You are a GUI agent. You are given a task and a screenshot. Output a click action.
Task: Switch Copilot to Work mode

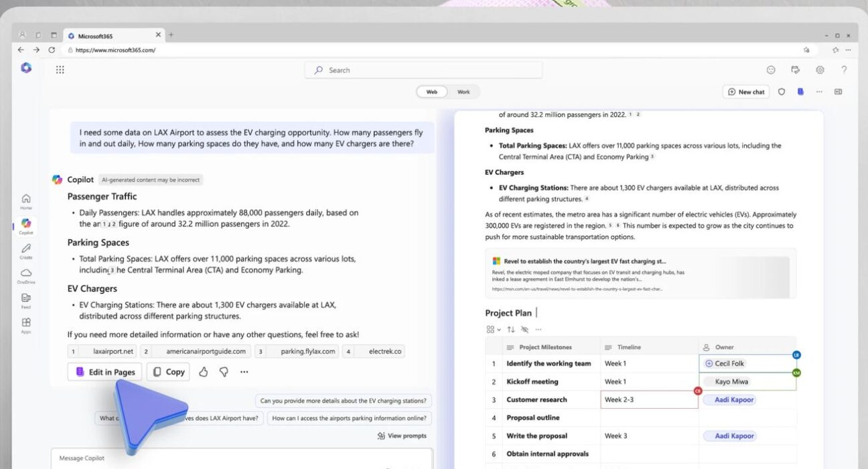tap(463, 92)
